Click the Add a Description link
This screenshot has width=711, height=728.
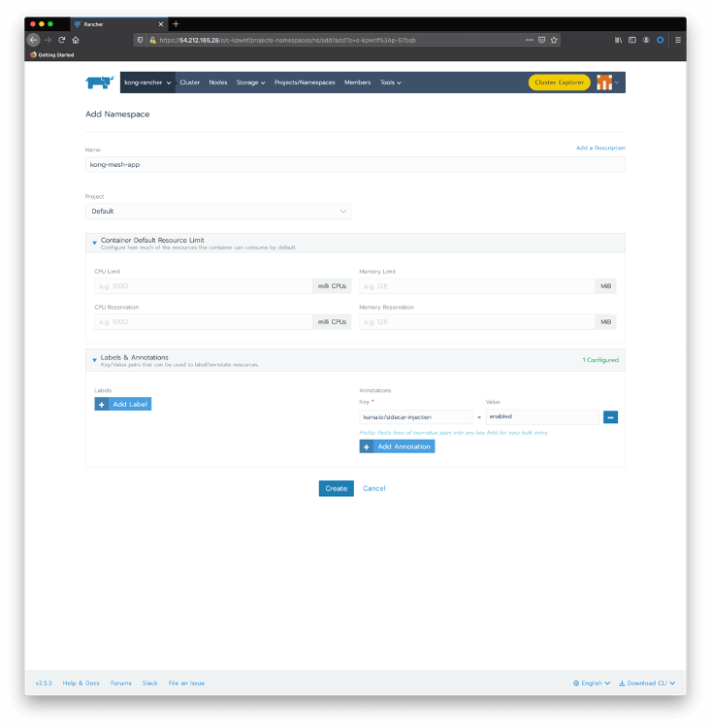[599, 148]
